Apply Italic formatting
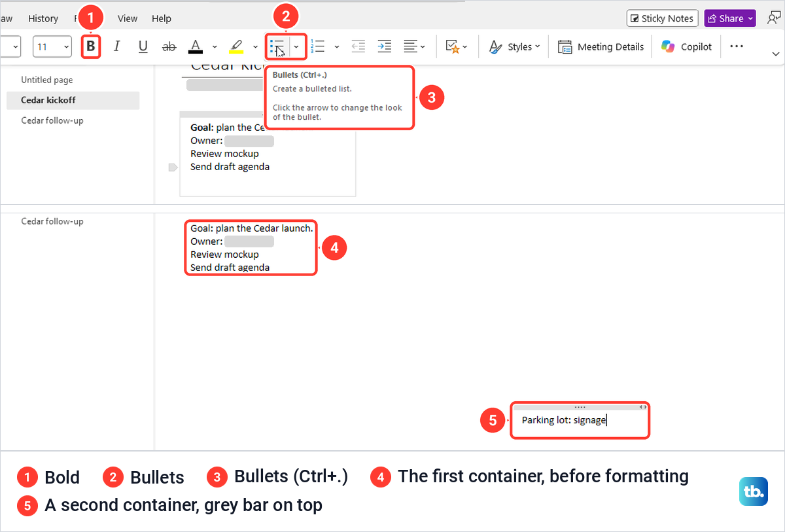Image resolution: width=785 pixels, height=532 pixels. click(117, 46)
